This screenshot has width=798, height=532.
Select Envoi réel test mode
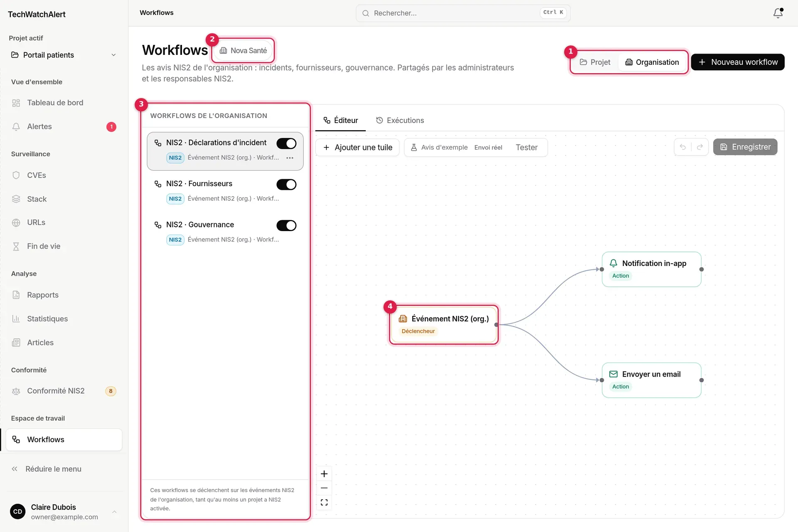tap(488, 148)
